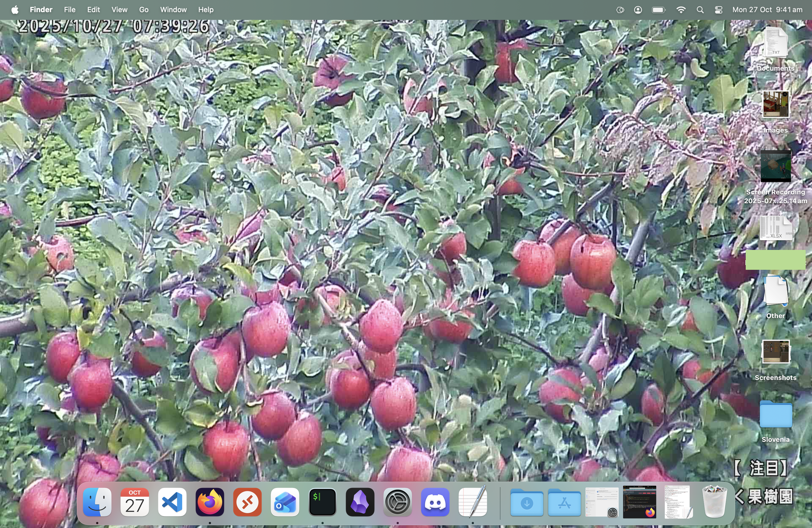The image size is (812, 528).
Task: Select the Screen Recording video thumbnail
Action: [776, 166]
